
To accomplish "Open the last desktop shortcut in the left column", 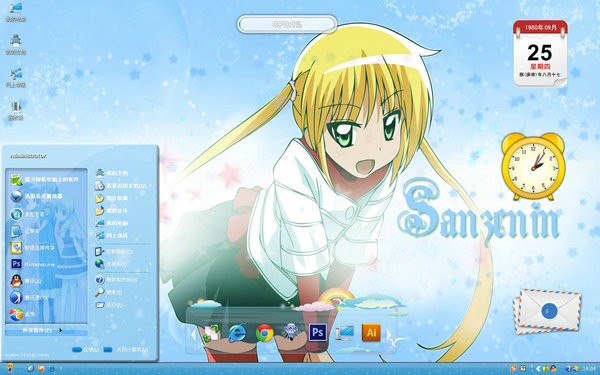I will click(16, 111).
